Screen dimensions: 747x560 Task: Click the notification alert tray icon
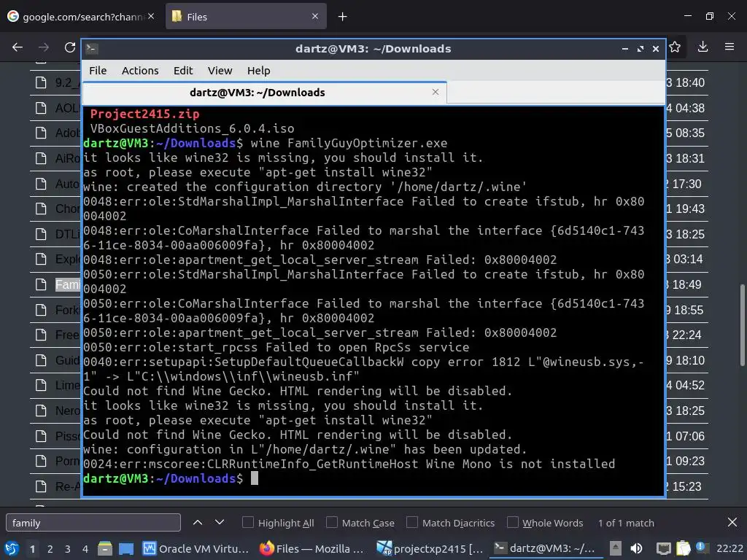701,548
